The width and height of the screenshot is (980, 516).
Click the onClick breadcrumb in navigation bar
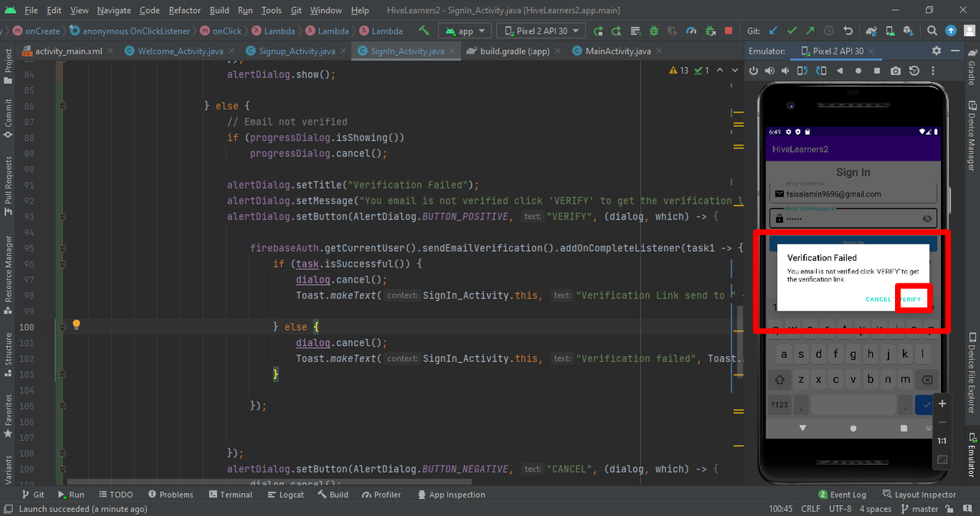click(220, 31)
